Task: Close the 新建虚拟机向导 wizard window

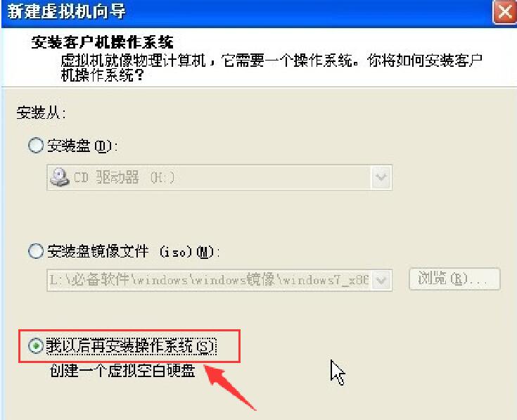Action: pos(504,12)
